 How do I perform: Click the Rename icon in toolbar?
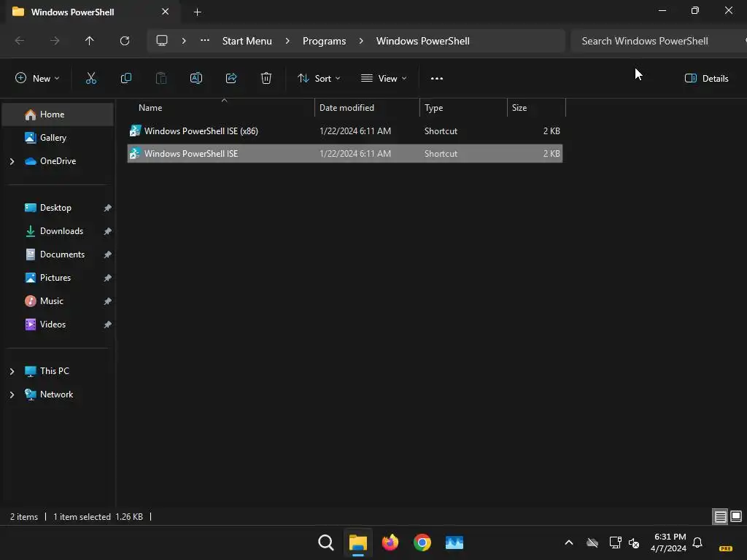pos(196,79)
